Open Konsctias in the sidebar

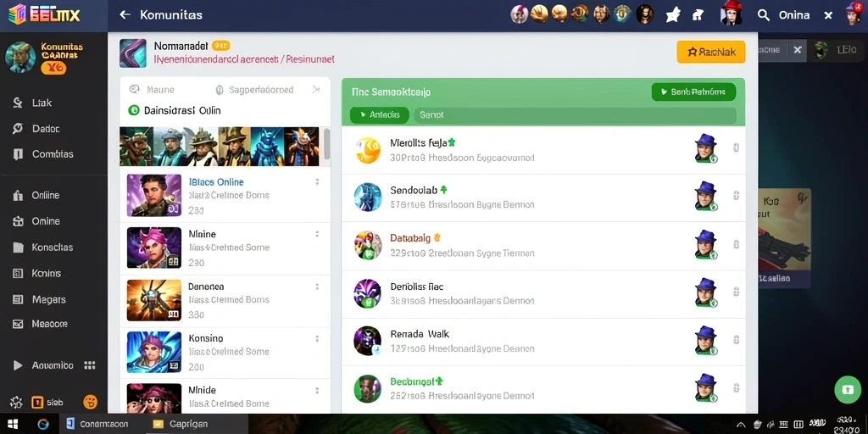point(42,248)
